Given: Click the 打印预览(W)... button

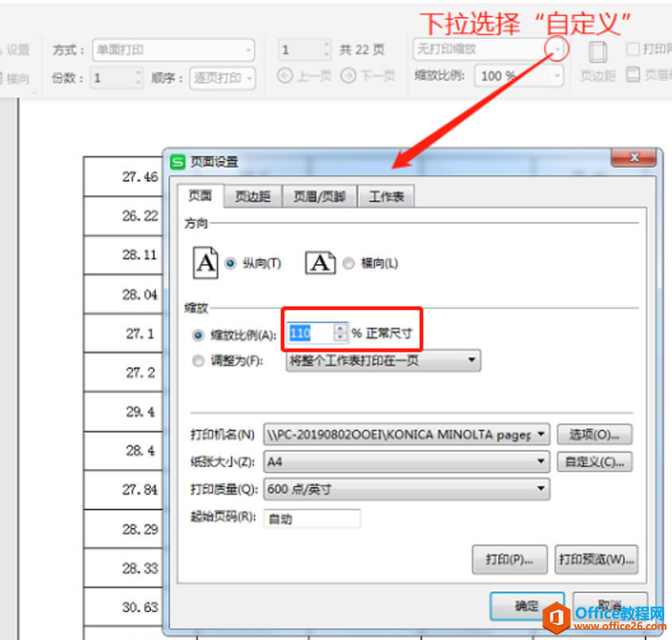Looking at the screenshot, I should [597, 559].
